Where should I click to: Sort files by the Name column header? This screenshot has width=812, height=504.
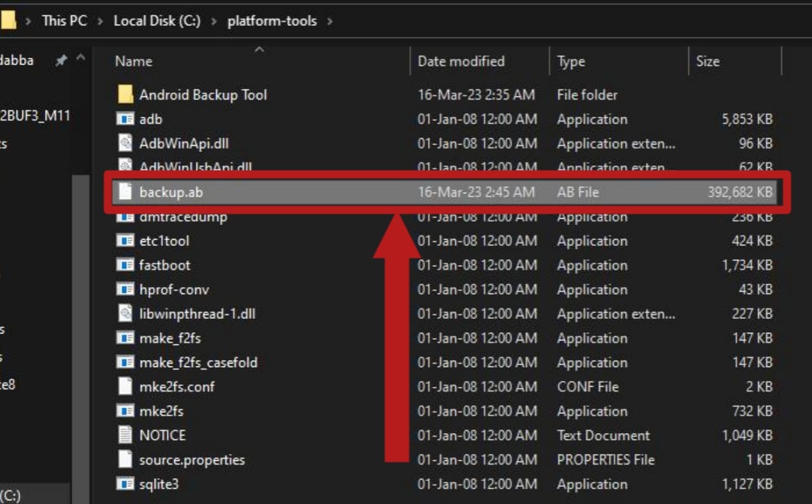point(133,61)
